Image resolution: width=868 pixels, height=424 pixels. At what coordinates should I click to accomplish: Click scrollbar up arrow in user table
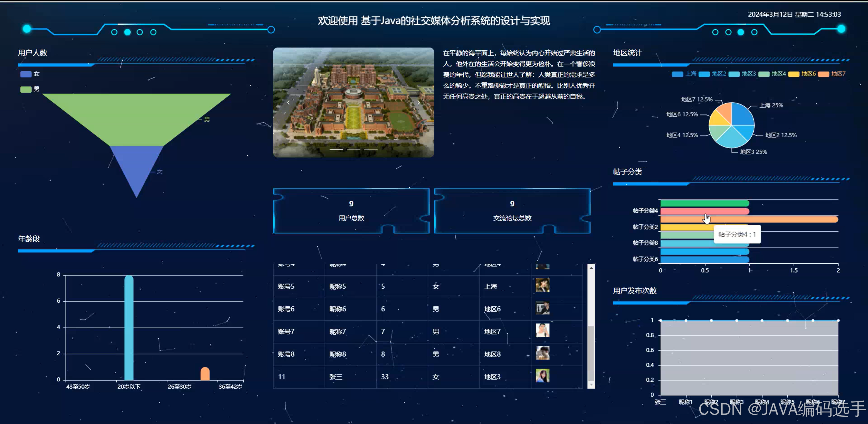[591, 268]
